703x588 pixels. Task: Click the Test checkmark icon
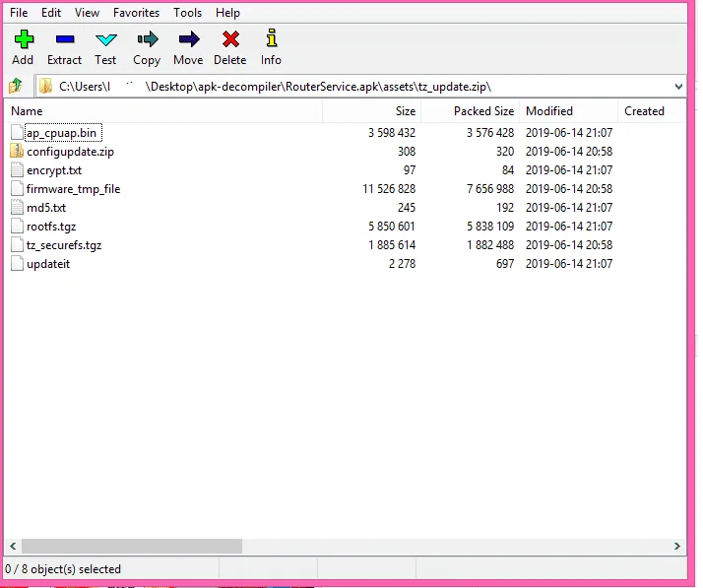click(x=105, y=40)
